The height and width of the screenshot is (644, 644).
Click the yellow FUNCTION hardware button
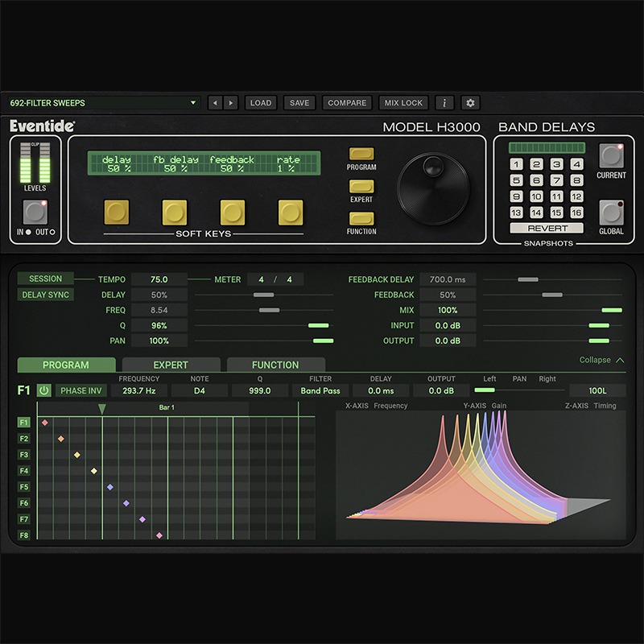click(361, 218)
